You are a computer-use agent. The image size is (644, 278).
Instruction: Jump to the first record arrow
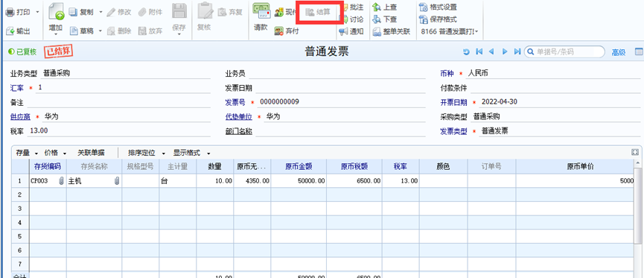pyautogui.click(x=479, y=52)
